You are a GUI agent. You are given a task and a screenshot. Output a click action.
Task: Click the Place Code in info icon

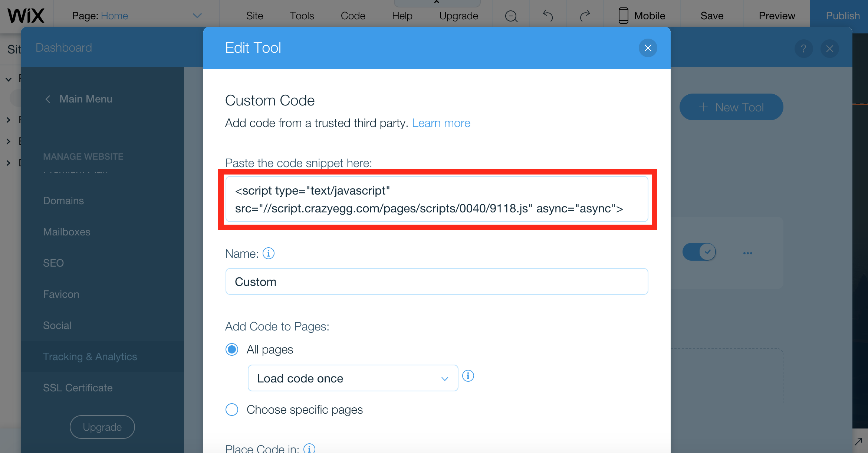[309, 449]
